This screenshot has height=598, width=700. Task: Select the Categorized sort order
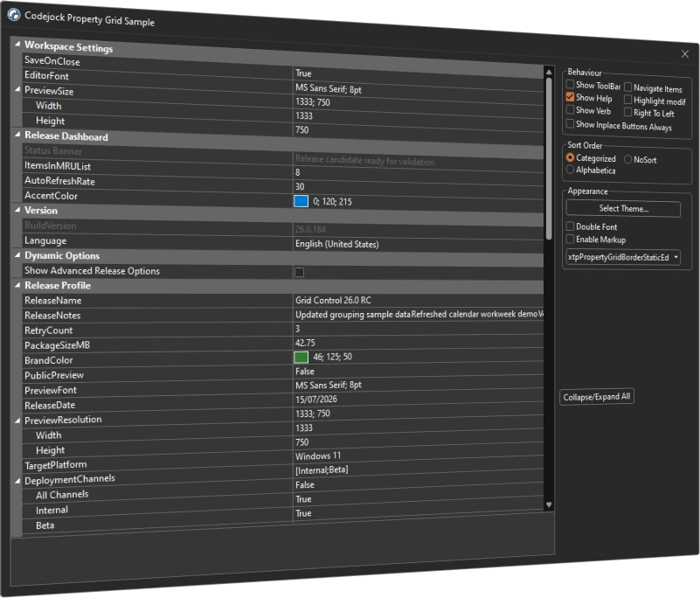coord(570,157)
